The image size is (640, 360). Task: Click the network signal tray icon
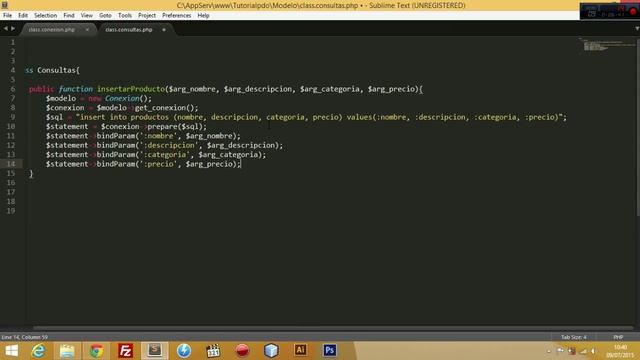click(x=583, y=351)
